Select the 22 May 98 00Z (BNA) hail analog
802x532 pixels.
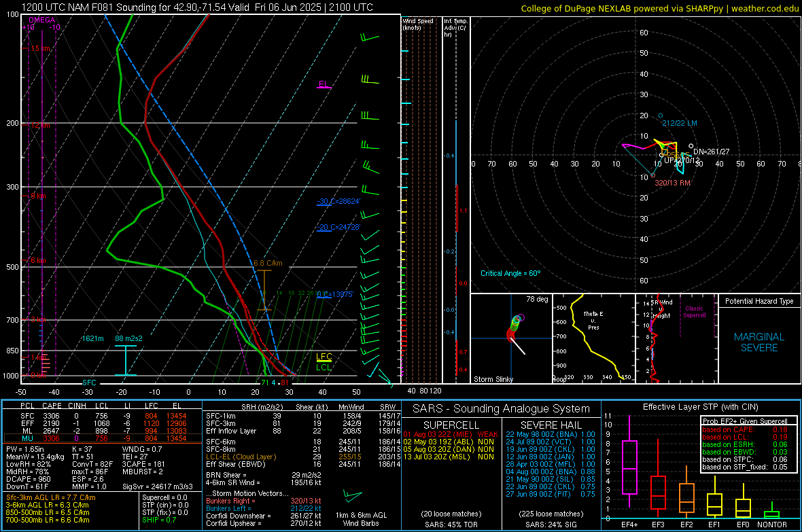point(551,434)
